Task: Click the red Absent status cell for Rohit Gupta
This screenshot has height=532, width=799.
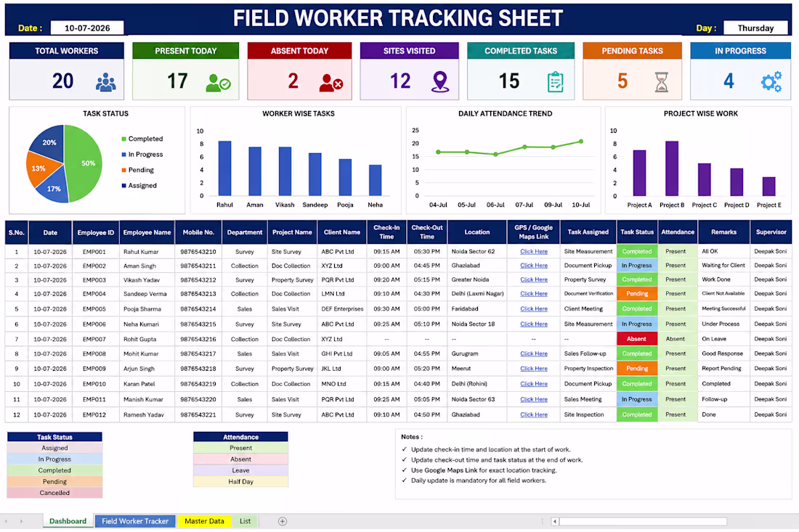Action: click(637, 339)
